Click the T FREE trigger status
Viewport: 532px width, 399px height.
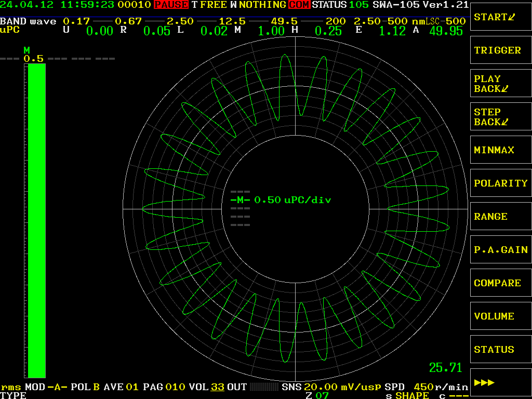click(x=209, y=5)
